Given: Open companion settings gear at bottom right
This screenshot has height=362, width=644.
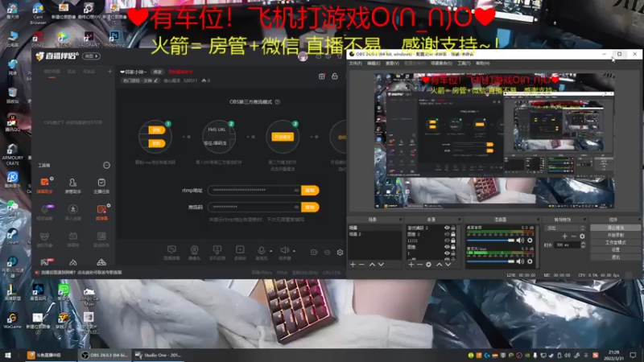Looking at the screenshot, I should click(340, 253).
